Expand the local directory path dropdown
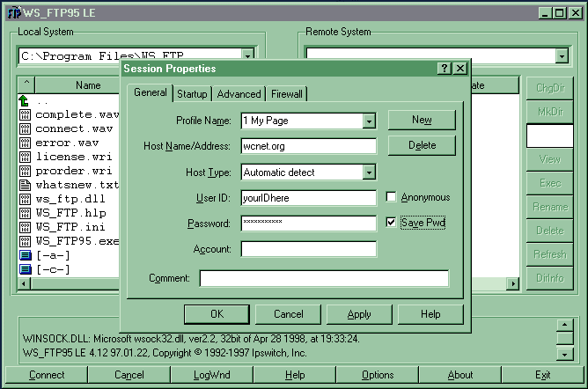 click(247, 55)
